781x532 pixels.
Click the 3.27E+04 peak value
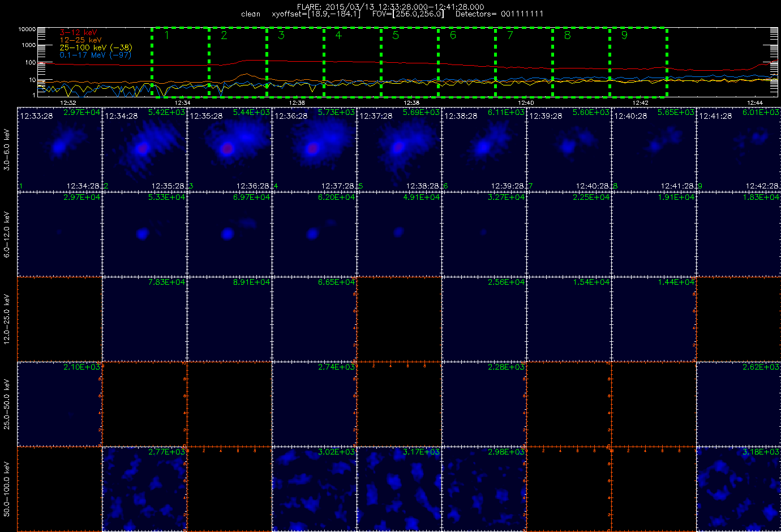pyautogui.click(x=506, y=198)
